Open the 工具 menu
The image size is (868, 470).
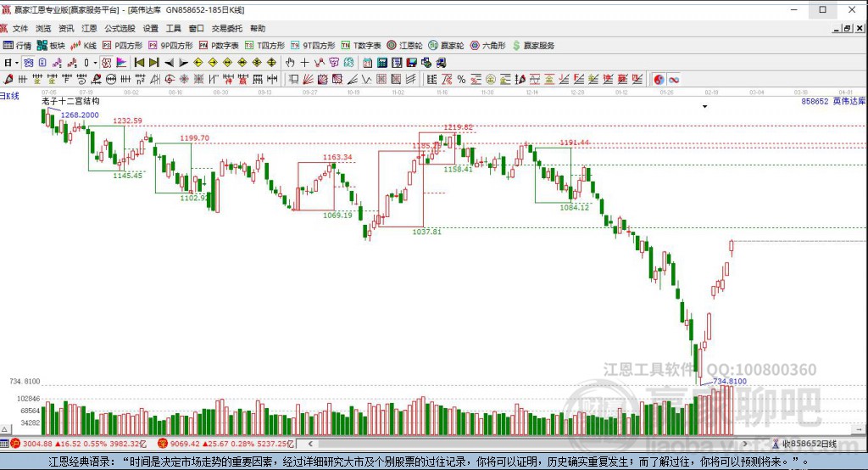pyautogui.click(x=173, y=28)
